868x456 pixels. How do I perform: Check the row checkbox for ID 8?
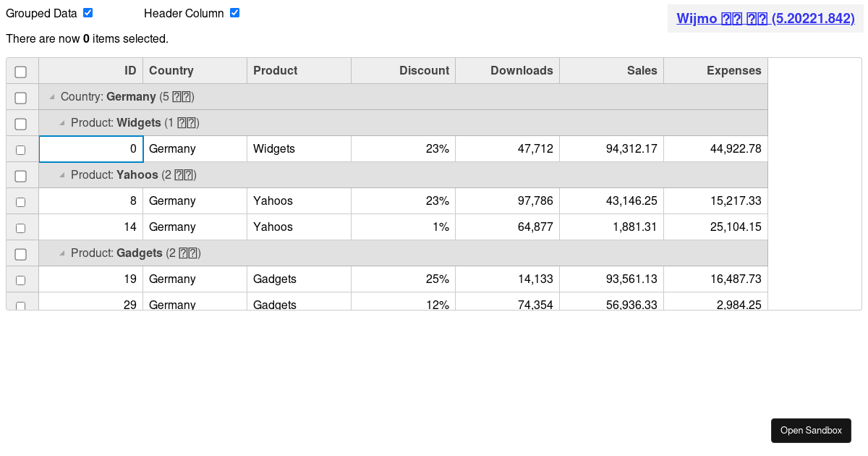point(21,202)
